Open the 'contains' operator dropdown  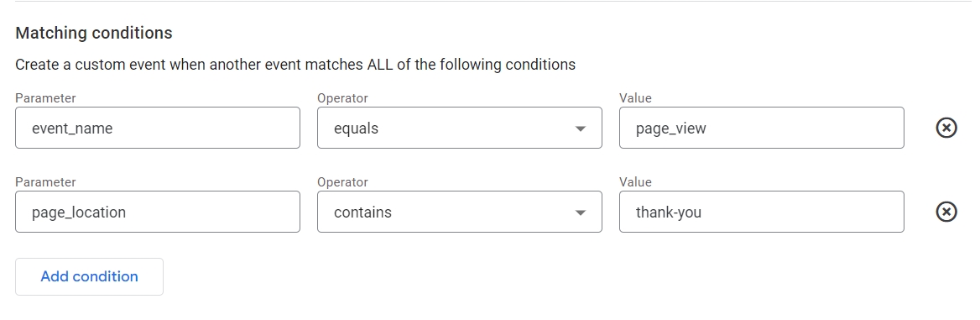point(460,212)
